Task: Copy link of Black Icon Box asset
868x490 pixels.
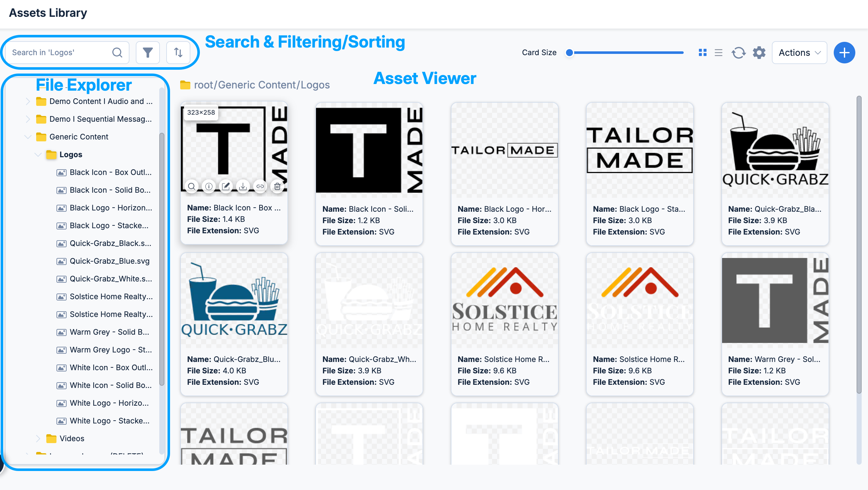Action: click(x=260, y=186)
